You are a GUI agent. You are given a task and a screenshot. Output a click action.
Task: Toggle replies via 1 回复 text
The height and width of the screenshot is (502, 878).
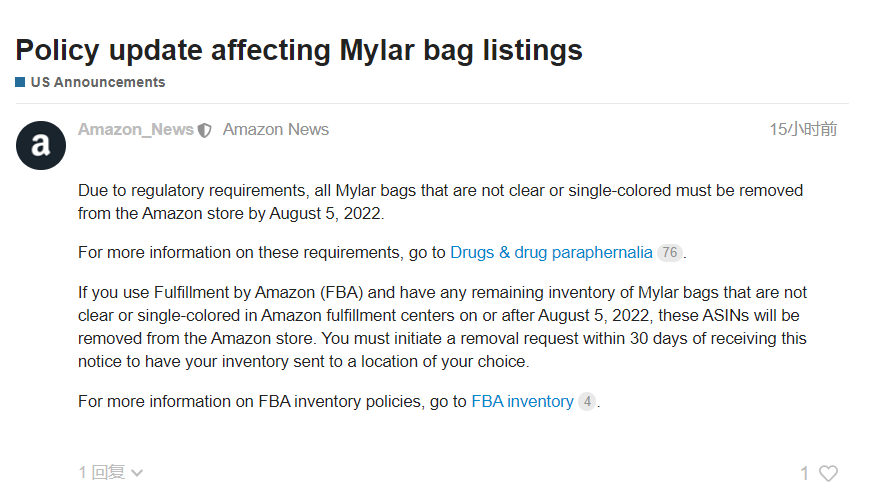click(x=102, y=472)
